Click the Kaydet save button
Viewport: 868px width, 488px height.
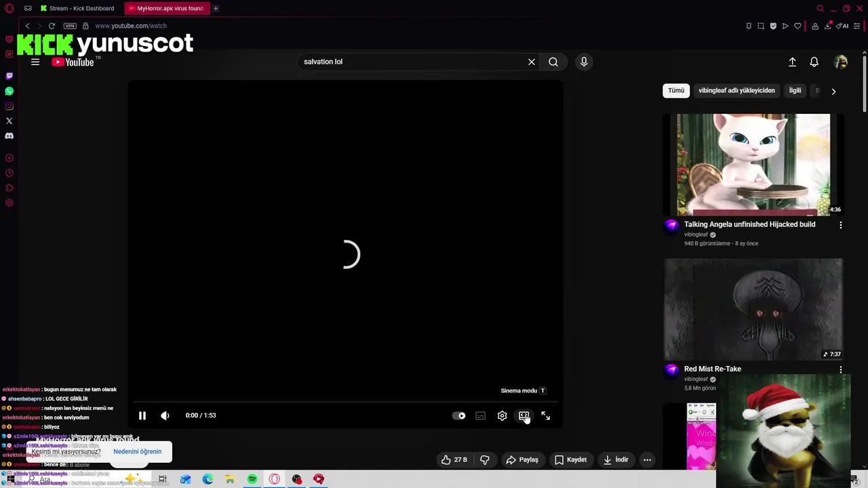(570, 460)
